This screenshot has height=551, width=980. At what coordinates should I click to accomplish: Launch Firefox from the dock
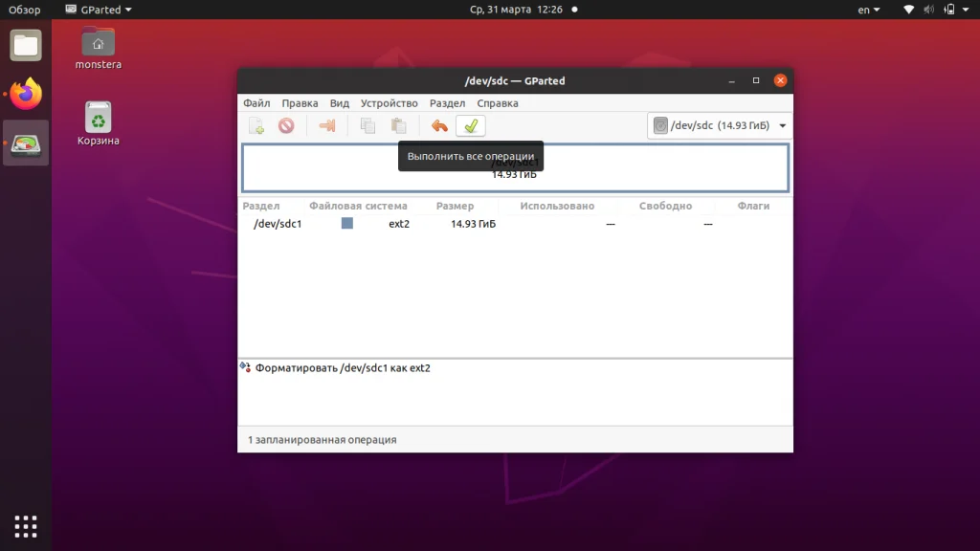tap(25, 91)
